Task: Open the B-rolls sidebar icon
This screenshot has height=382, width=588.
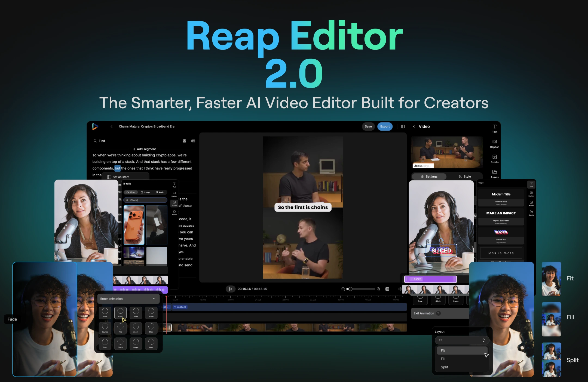Action: (x=494, y=158)
